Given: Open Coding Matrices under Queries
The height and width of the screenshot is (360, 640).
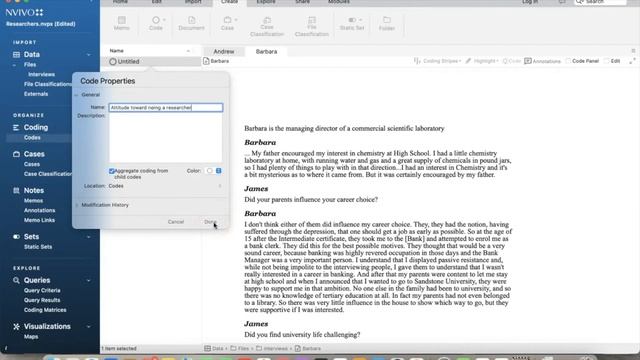Looking at the screenshot, I should click(45, 310).
